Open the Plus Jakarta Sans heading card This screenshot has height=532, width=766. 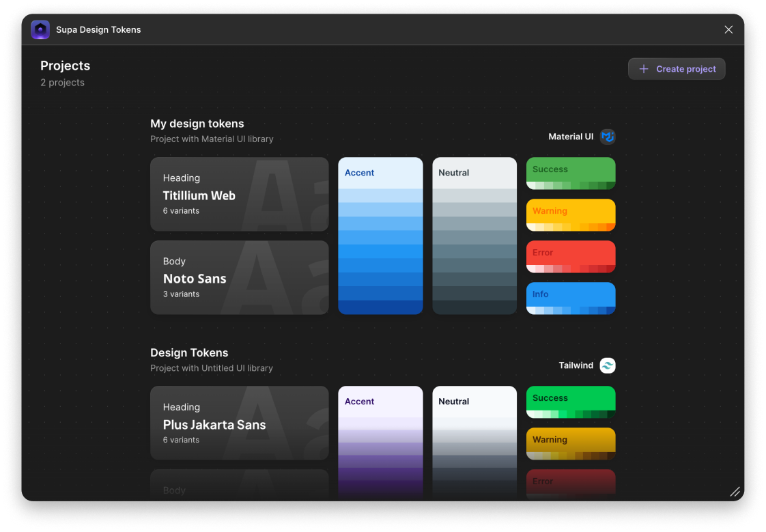[x=240, y=423]
